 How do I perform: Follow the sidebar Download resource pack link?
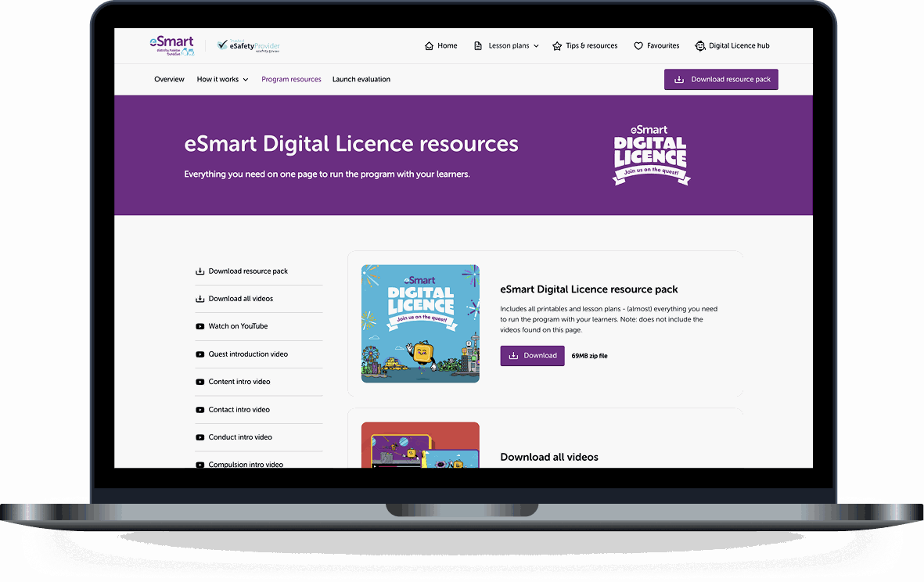pos(248,271)
